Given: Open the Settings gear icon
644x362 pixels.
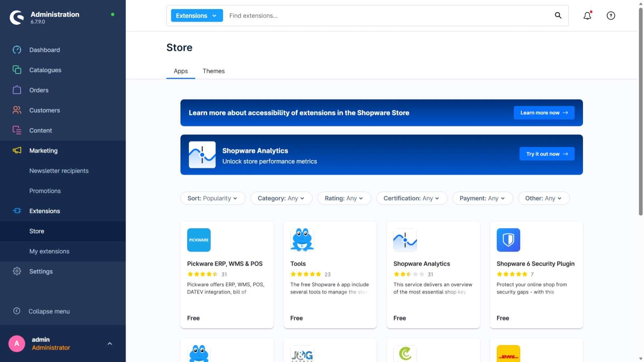Looking at the screenshot, I should pyautogui.click(x=17, y=271).
